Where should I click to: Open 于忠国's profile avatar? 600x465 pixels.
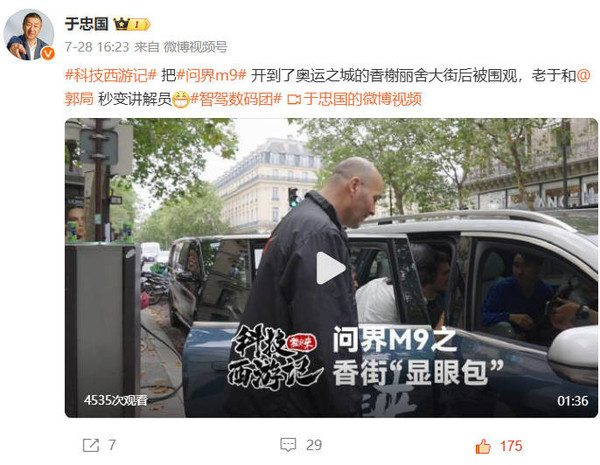point(29,35)
